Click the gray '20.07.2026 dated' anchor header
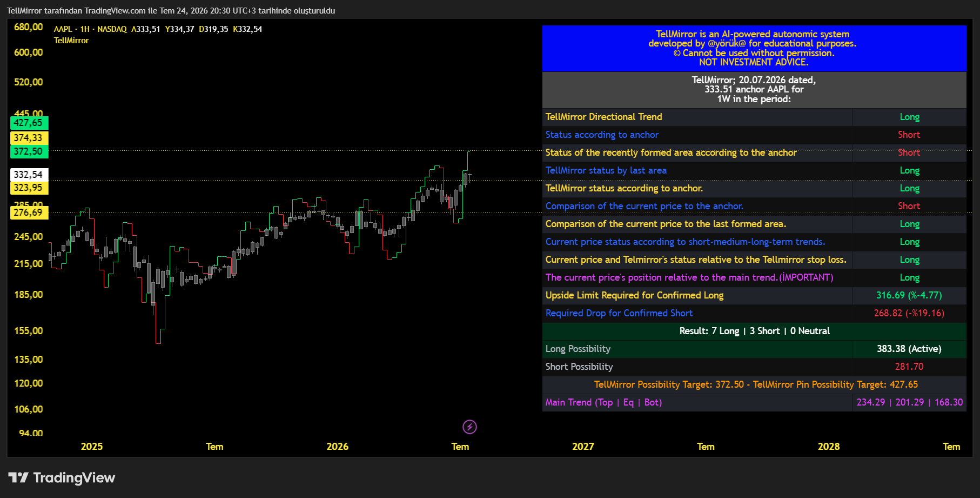The image size is (980, 498). pos(754,90)
